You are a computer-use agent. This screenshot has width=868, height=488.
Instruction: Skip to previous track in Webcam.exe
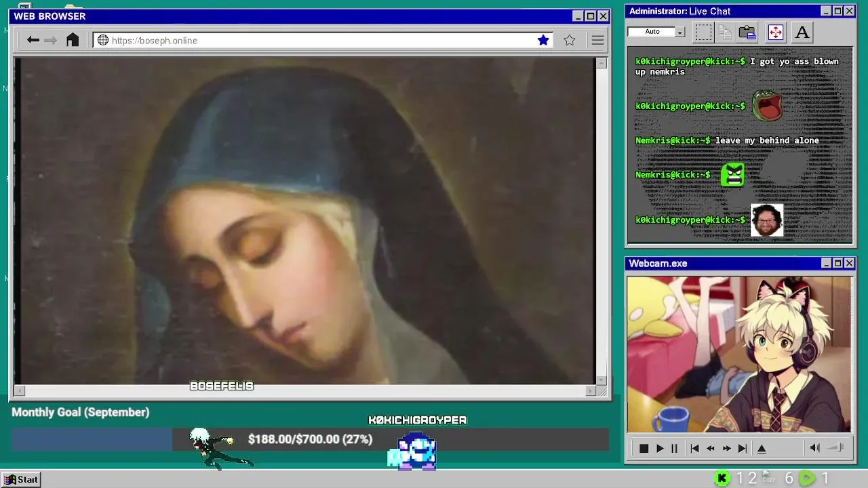694,448
